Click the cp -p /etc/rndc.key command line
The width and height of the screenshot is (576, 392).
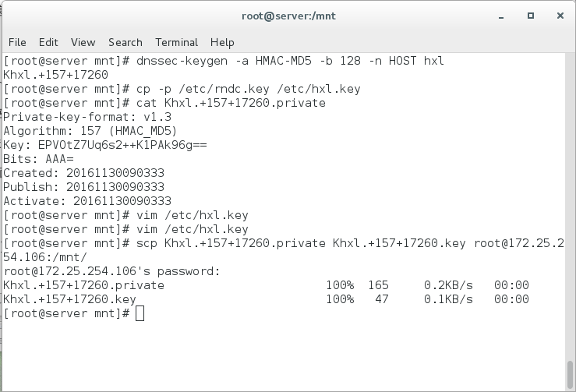(182, 89)
